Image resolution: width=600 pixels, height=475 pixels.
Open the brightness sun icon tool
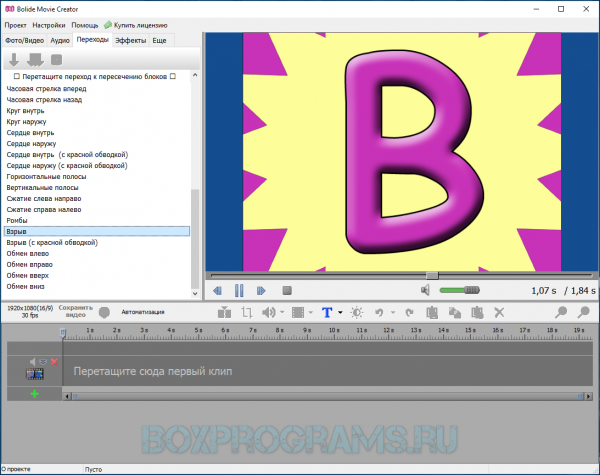click(x=357, y=312)
